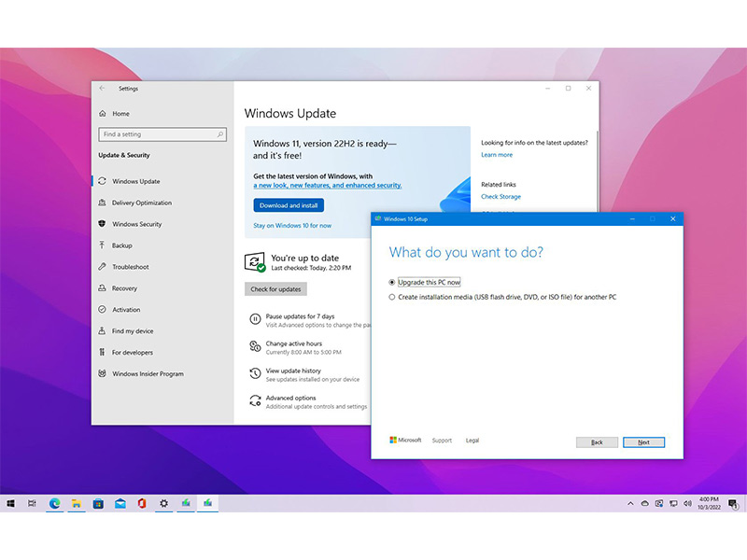Open the Windows Start menu
The width and height of the screenshot is (747, 560).
tap(10, 503)
